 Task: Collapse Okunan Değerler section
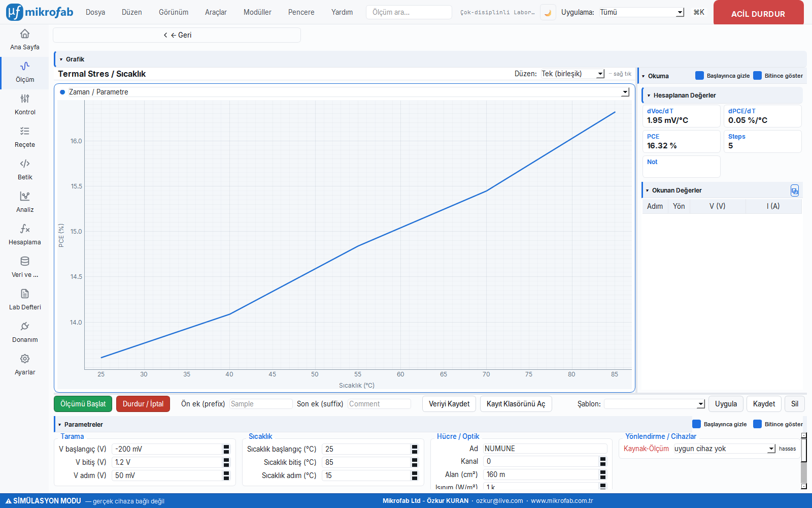[648, 190]
